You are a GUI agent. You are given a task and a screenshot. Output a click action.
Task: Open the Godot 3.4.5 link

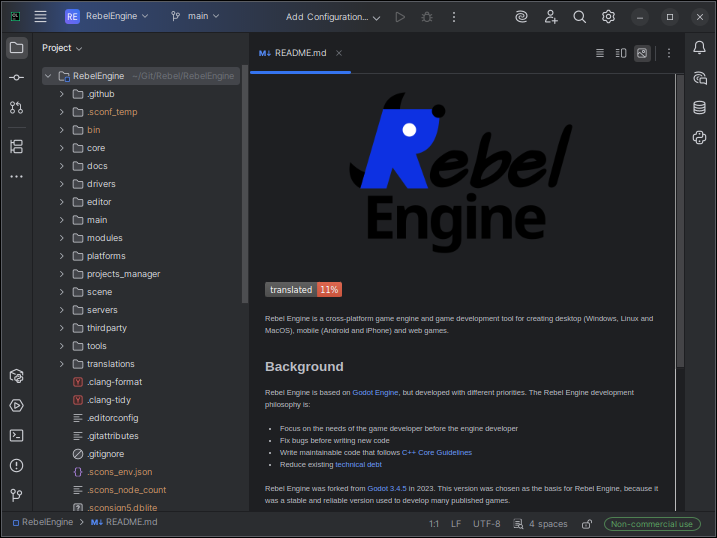pos(387,489)
